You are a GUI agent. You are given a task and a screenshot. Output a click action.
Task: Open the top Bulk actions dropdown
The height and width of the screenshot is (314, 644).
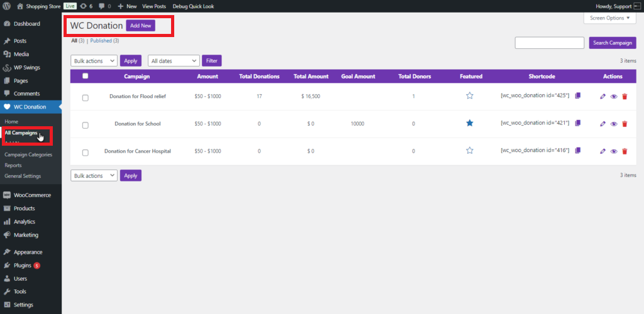pos(94,61)
